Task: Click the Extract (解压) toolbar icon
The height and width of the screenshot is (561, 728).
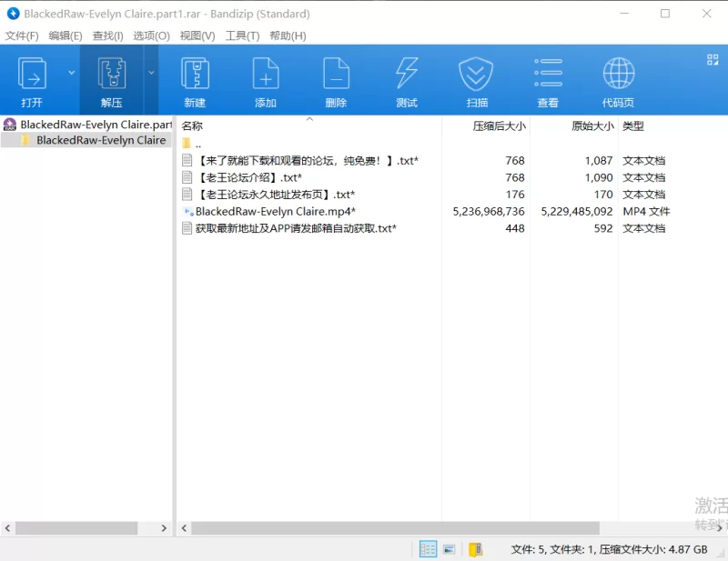Action: 111,74
